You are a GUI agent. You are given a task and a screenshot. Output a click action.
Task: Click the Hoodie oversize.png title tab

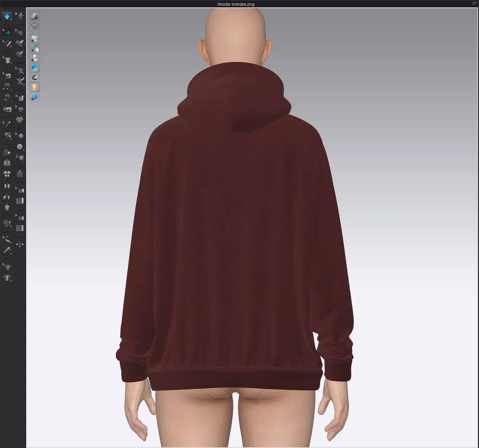tap(235, 4)
